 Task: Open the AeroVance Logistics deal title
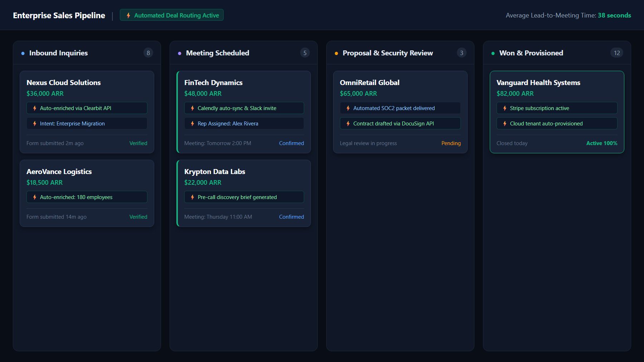[59, 172]
